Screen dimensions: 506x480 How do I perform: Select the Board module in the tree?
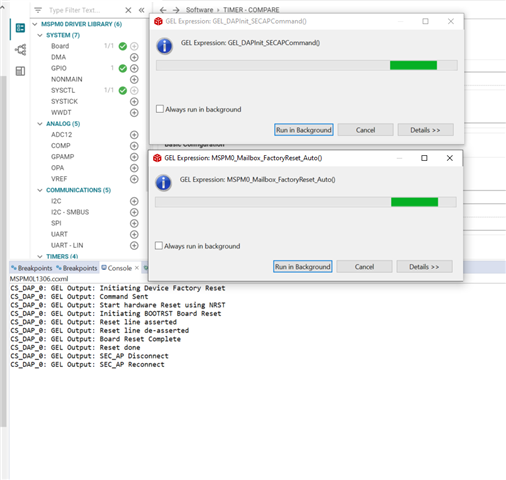[60, 46]
